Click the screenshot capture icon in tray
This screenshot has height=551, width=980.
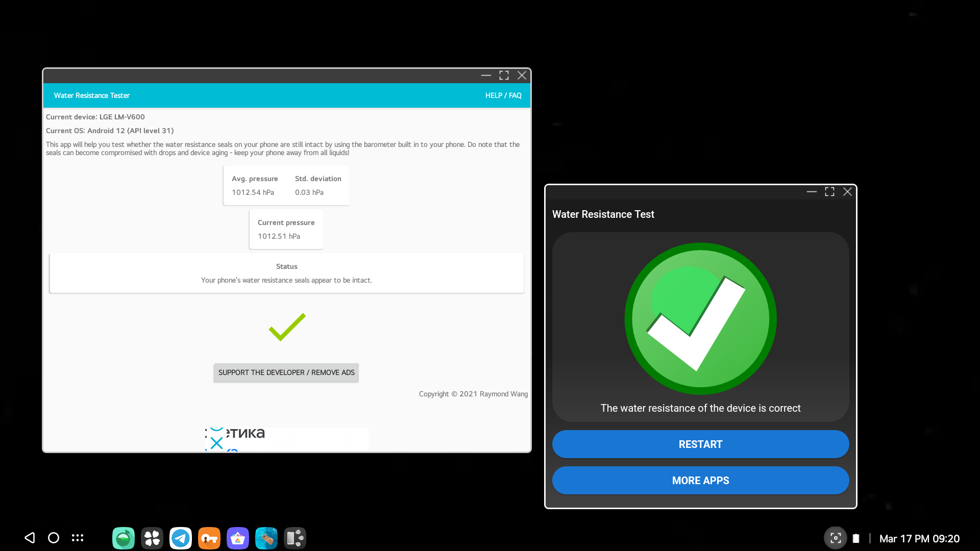tap(836, 538)
